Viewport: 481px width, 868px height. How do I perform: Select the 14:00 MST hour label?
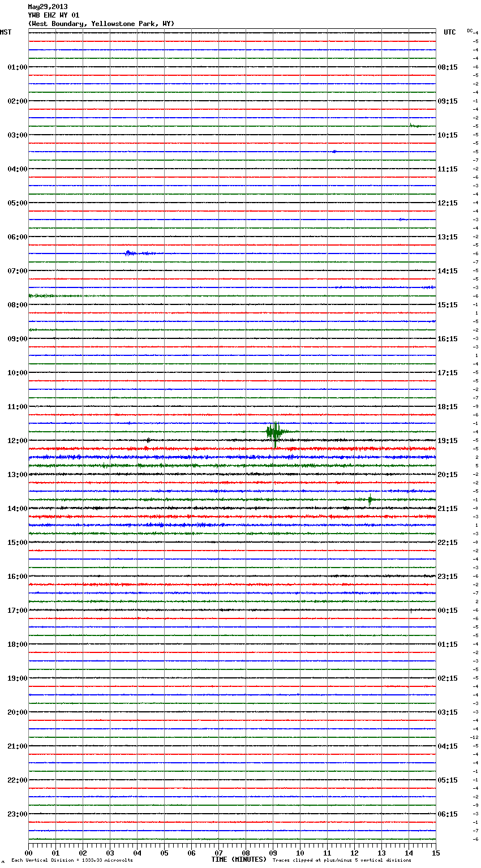coord(18,509)
